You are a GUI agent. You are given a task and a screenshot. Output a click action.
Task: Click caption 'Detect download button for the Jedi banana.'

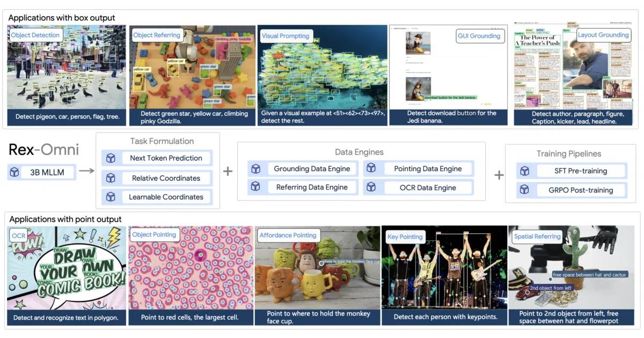click(x=451, y=117)
